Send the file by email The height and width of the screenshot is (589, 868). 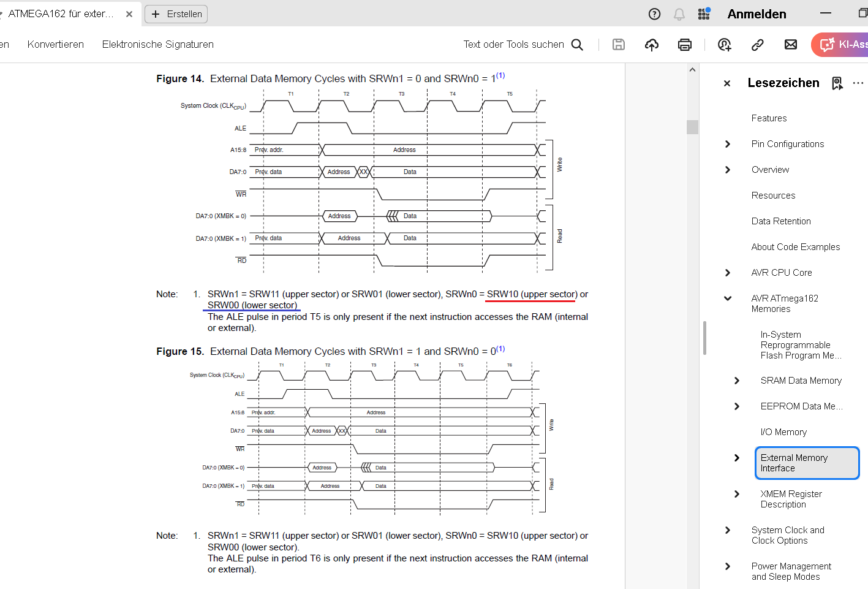click(x=791, y=44)
